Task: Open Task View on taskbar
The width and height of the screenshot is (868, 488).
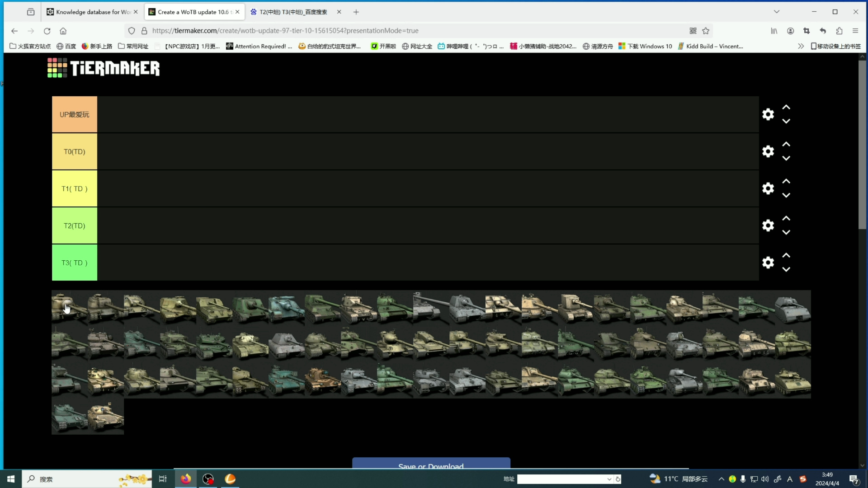Action: coord(163,479)
